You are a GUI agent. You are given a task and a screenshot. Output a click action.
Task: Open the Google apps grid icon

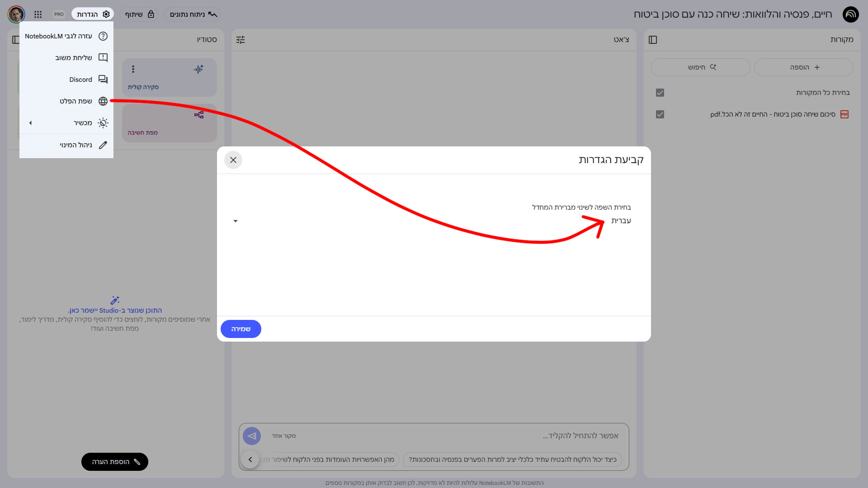pyautogui.click(x=38, y=14)
